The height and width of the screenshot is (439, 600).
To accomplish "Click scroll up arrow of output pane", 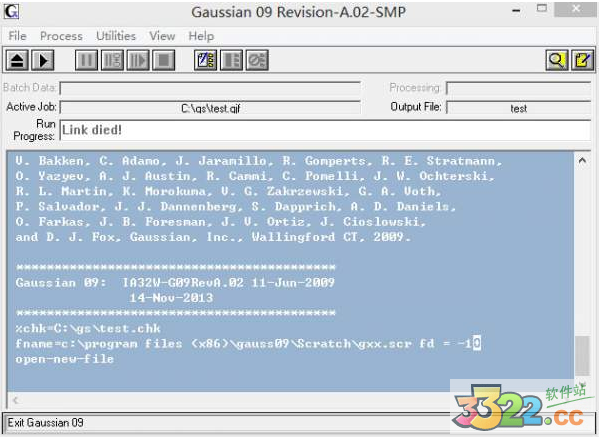I will pyautogui.click(x=582, y=161).
